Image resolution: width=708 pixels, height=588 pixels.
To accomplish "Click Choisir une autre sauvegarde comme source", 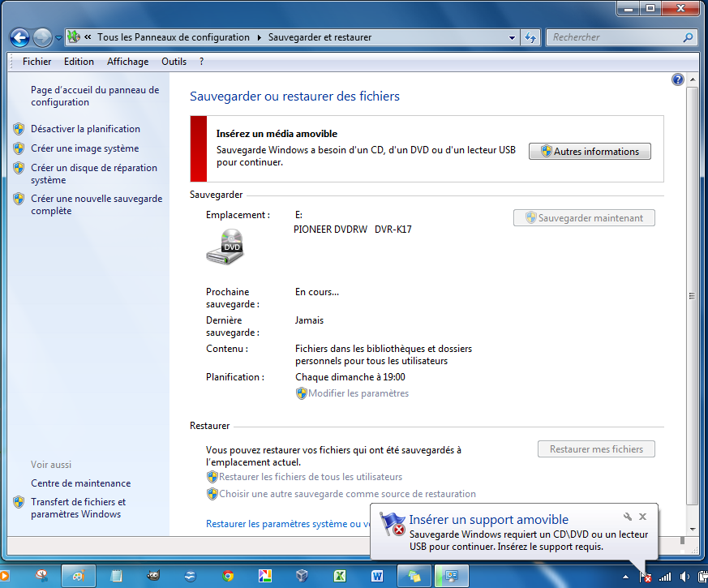I will click(347, 494).
